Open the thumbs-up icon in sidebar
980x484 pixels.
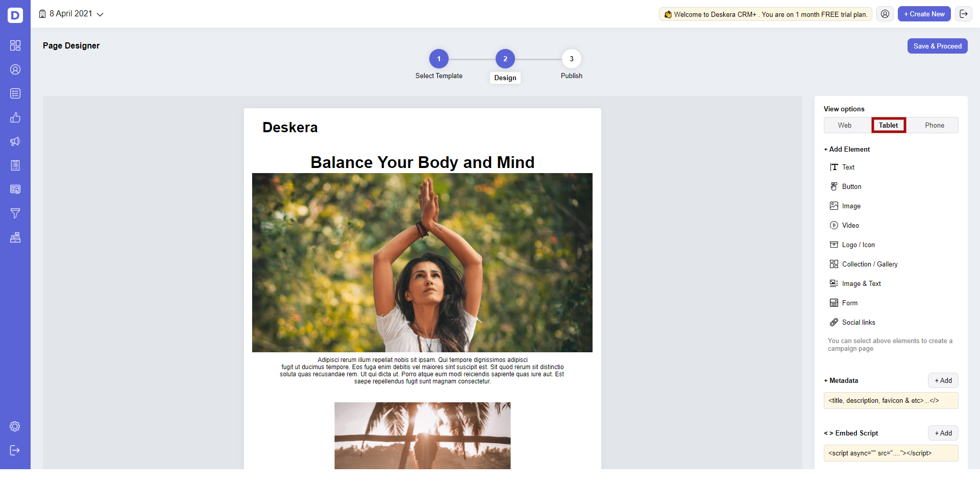(x=15, y=117)
